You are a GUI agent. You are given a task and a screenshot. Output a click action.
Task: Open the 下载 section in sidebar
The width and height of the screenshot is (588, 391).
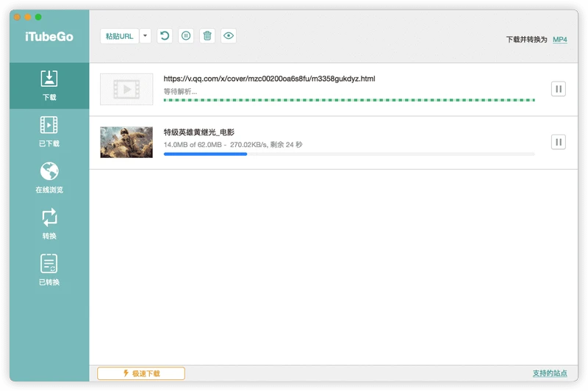tap(49, 86)
